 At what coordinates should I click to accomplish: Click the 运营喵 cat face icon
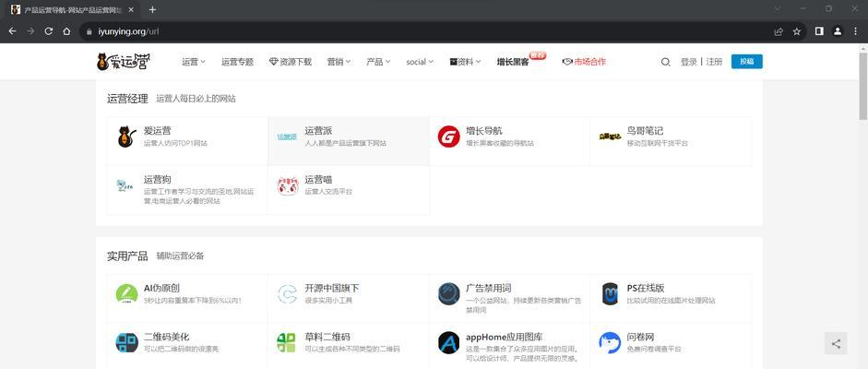(x=287, y=185)
